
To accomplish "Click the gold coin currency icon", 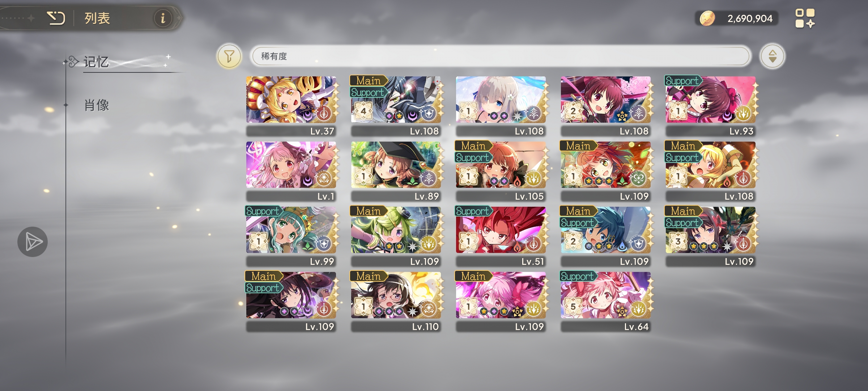I will point(707,18).
